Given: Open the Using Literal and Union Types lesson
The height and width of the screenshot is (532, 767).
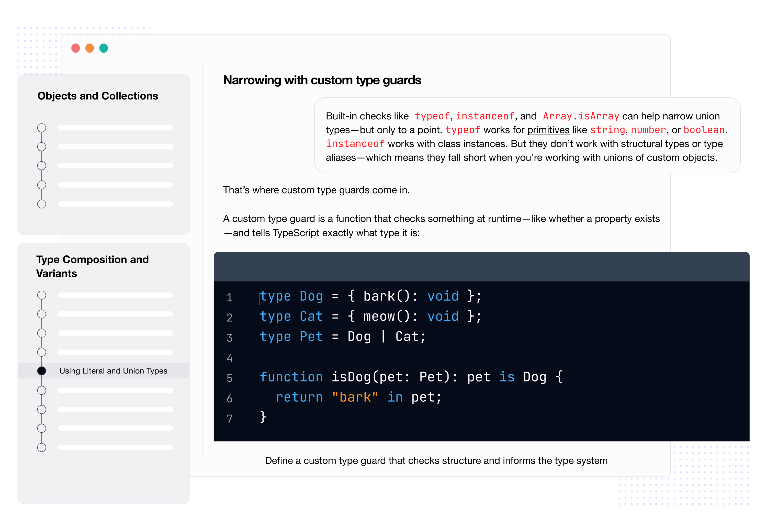Looking at the screenshot, I should pyautogui.click(x=113, y=371).
